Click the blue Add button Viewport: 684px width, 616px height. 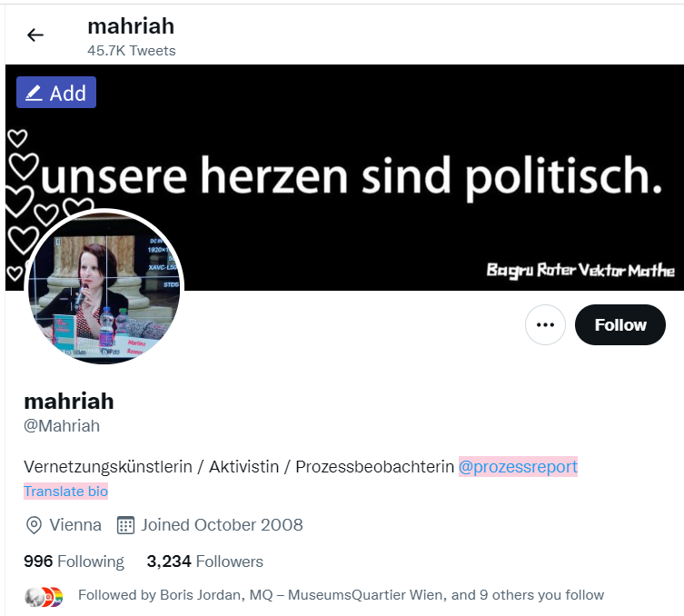click(x=56, y=93)
